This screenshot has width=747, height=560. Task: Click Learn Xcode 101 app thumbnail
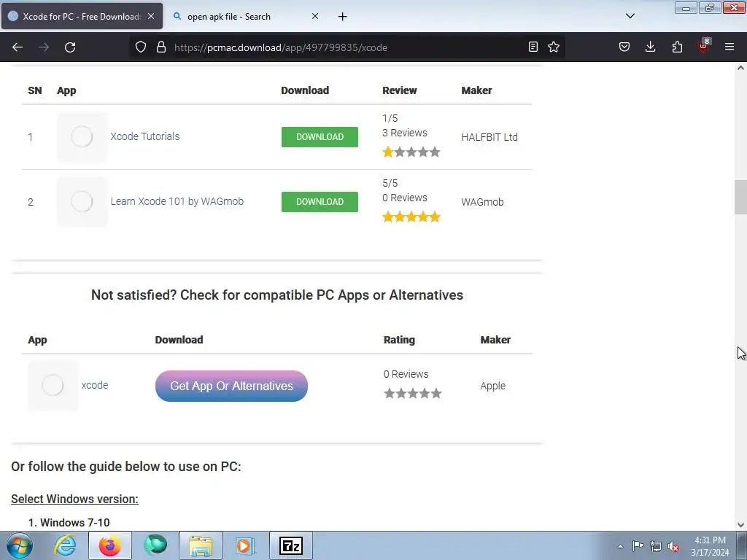[82, 201]
